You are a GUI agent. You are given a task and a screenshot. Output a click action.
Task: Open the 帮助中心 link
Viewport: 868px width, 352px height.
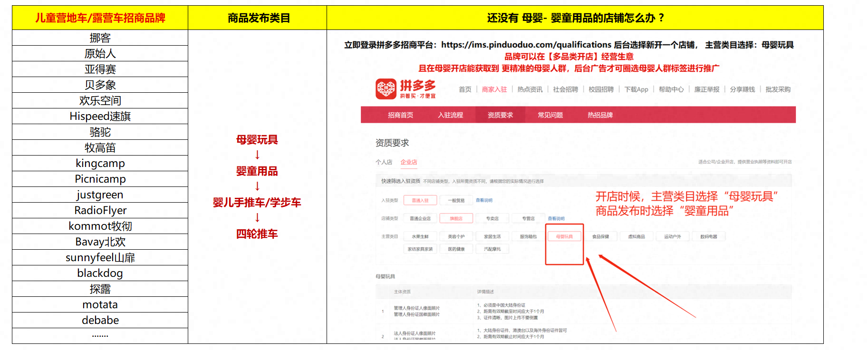[x=671, y=89]
